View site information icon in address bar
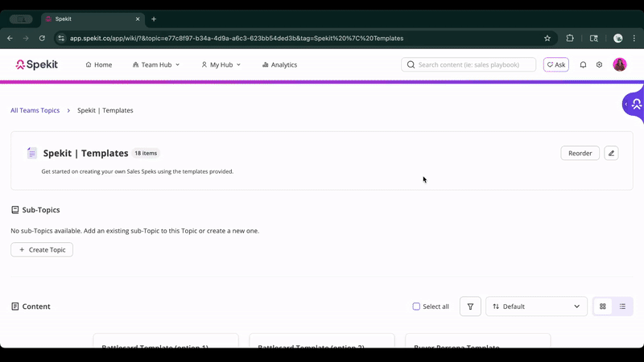Viewport: 644px width, 362px height. 61,38
